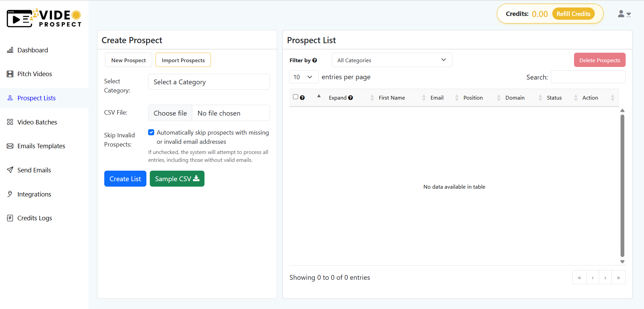Image resolution: width=644 pixels, height=309 pixels.
Task: Switch to the New Prospect tab
Action: (128, 60)
